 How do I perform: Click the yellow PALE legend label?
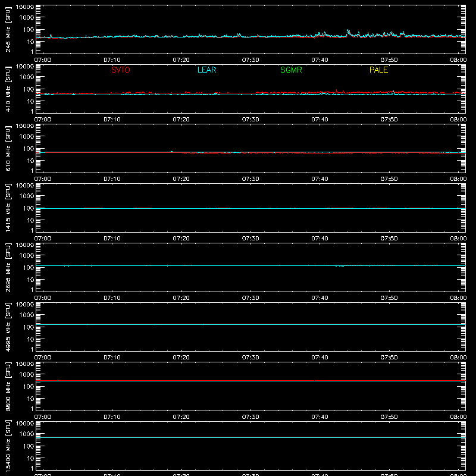[x=378, y=70]
